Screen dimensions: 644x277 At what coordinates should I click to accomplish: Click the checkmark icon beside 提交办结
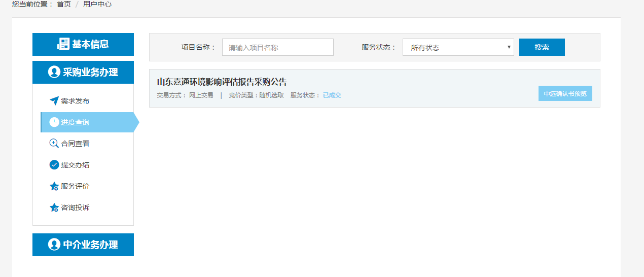click(54, 165)
